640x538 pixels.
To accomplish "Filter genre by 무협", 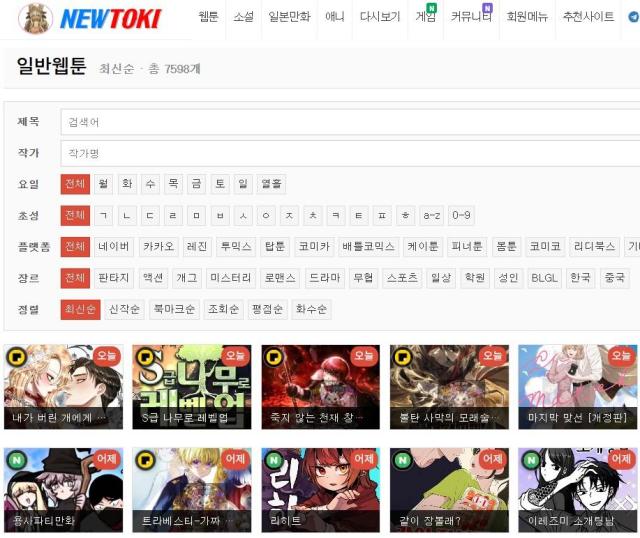I will [363, 278].
